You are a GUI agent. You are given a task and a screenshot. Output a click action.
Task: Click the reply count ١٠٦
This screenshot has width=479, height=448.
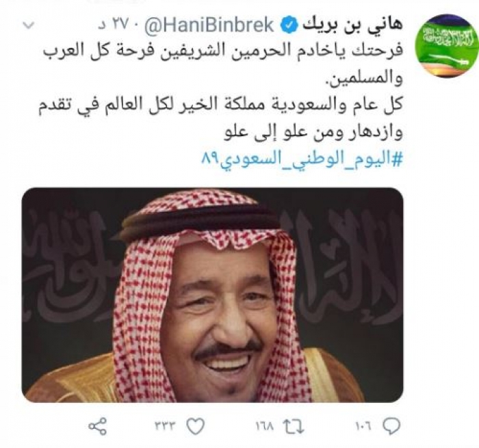[x=364, y=425]
